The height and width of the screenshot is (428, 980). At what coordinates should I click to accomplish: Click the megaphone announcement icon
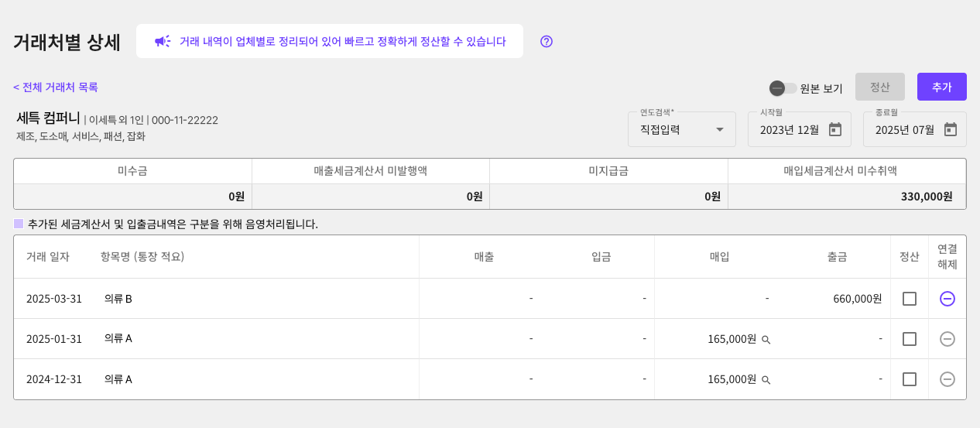point(162,41)
